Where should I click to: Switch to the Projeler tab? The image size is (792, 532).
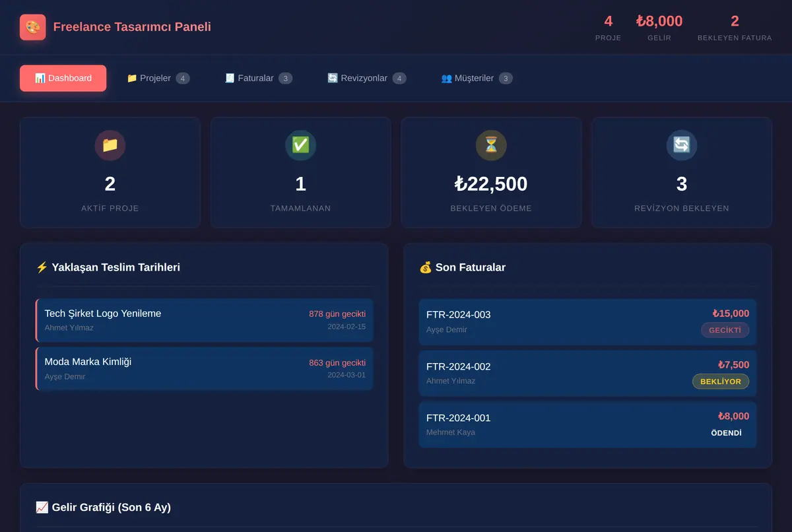point(158,78)
